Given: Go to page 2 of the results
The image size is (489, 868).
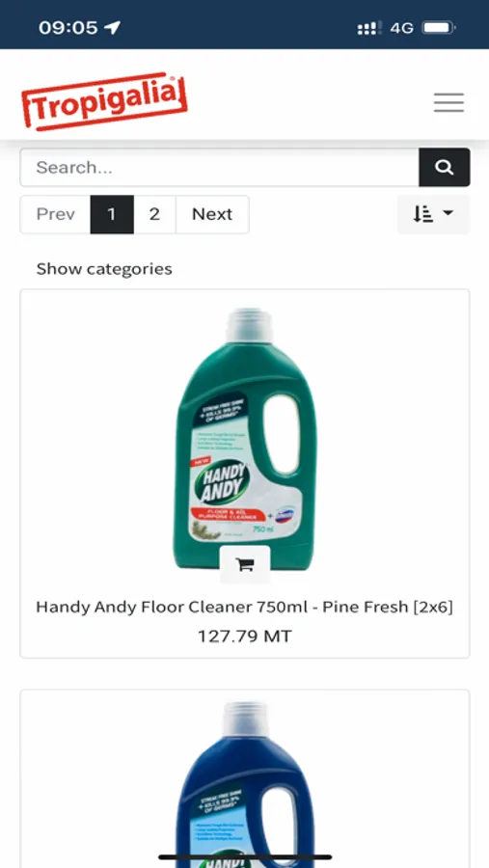Looking at the screenshot, I should [154, 214].
